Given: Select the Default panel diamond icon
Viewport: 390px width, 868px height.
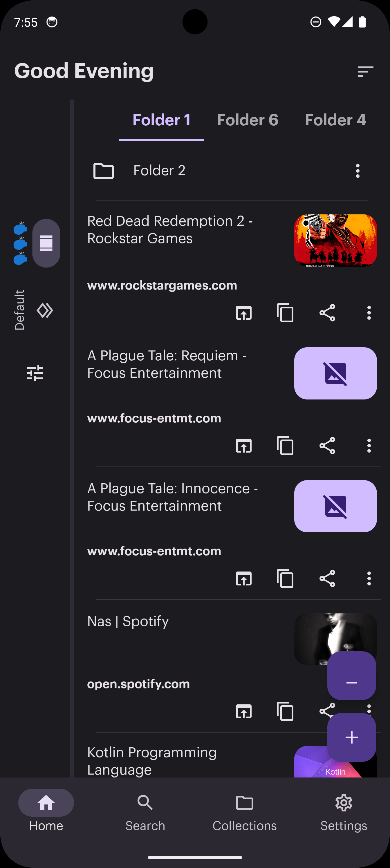Looking at the screenshot, I should 45,310.
